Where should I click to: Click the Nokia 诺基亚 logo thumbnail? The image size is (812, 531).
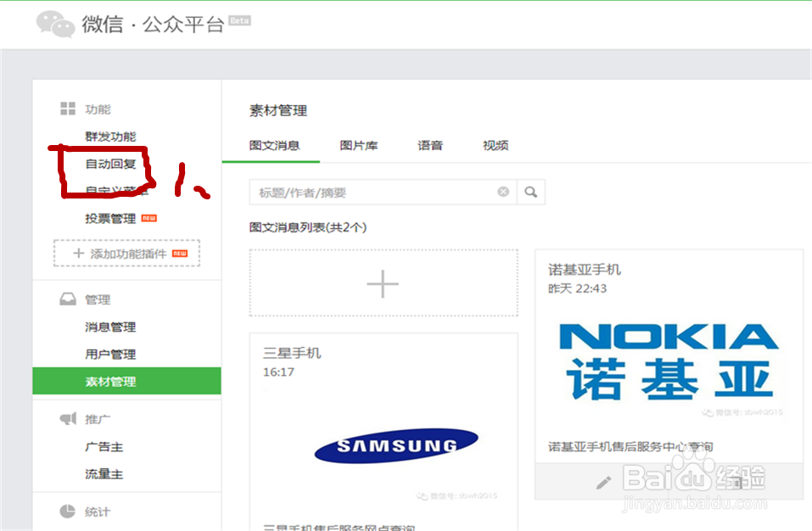[669, 362]
